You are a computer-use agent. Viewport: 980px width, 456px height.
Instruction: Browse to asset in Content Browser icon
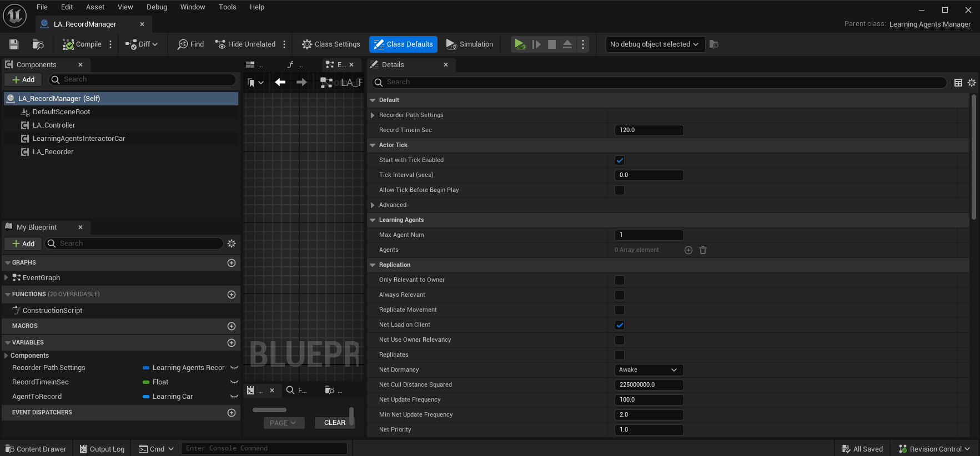38,44
